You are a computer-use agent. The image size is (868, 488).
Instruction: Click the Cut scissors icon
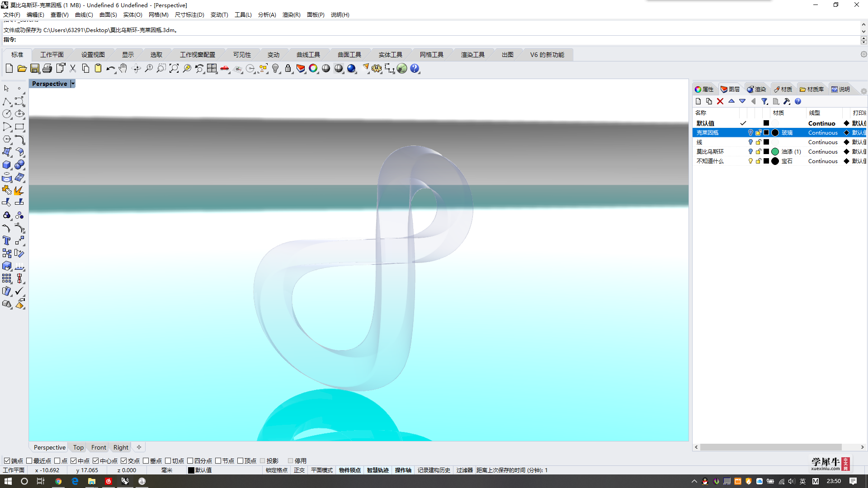point(73,69)
